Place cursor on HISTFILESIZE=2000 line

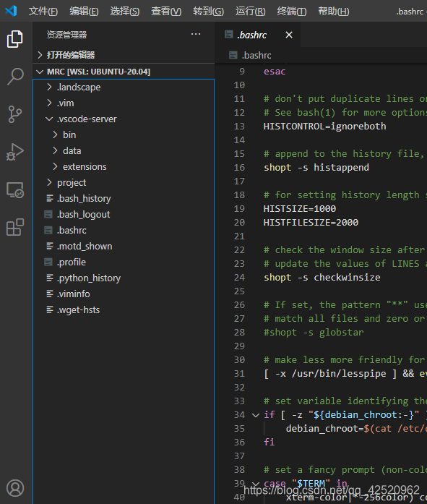coord(311,223)
